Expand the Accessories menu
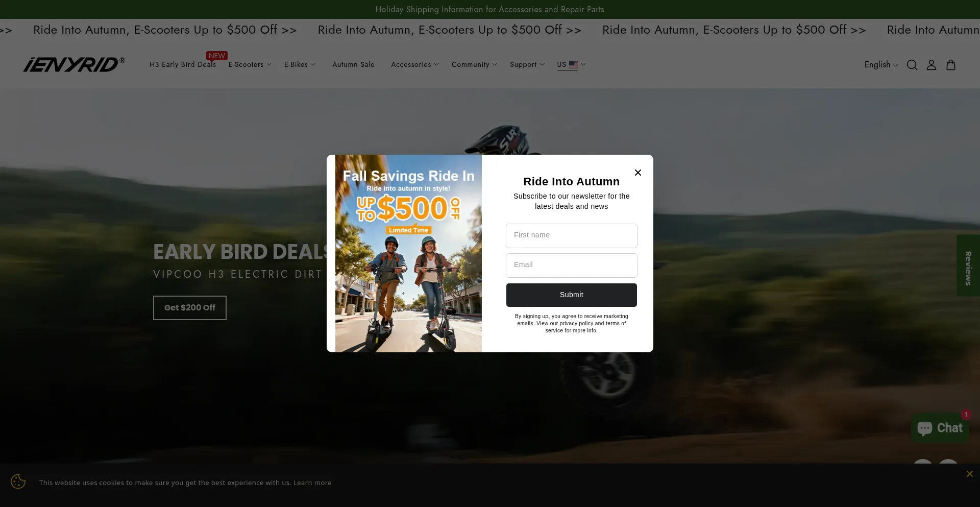The height and width of the screenshot is (507, 980). [x=414, y=64]
